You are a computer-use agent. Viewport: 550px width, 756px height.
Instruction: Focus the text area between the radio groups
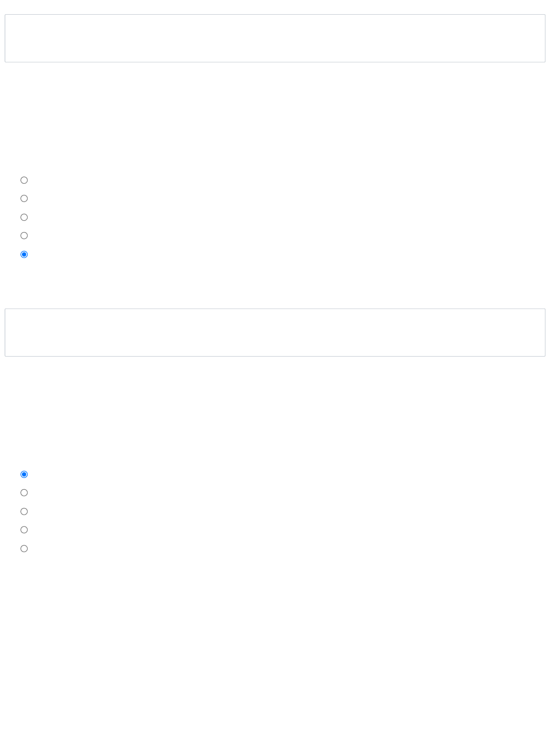point(274,332)
